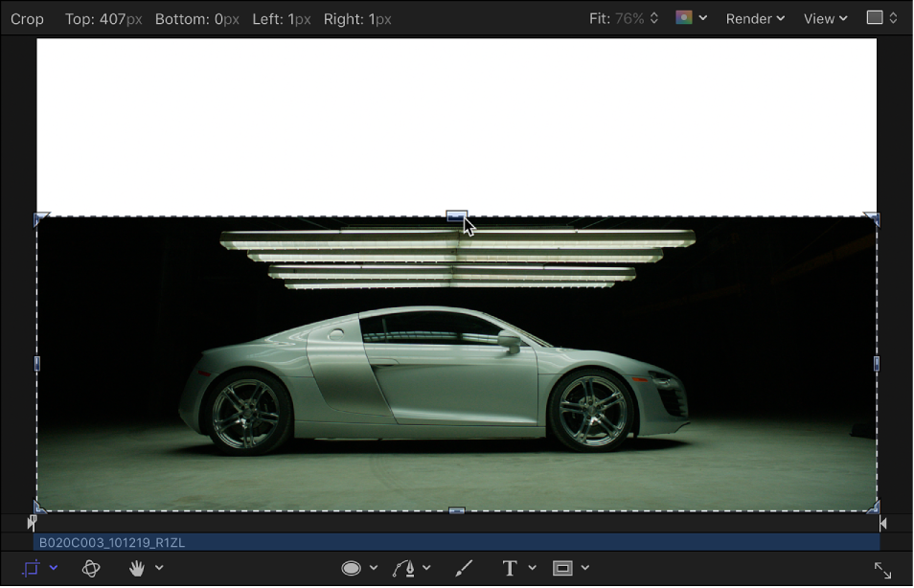Select the Shape Mask tool
Viewport: 914px width, 588px height.
(x=353, y=567)
